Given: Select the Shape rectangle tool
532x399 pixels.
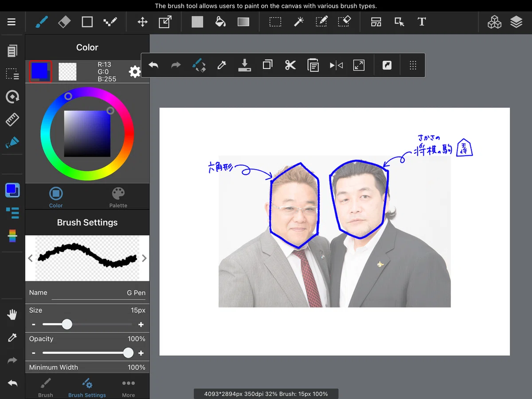Looking at the screenshot, I should pyautogui.click(x=87, y=22).
